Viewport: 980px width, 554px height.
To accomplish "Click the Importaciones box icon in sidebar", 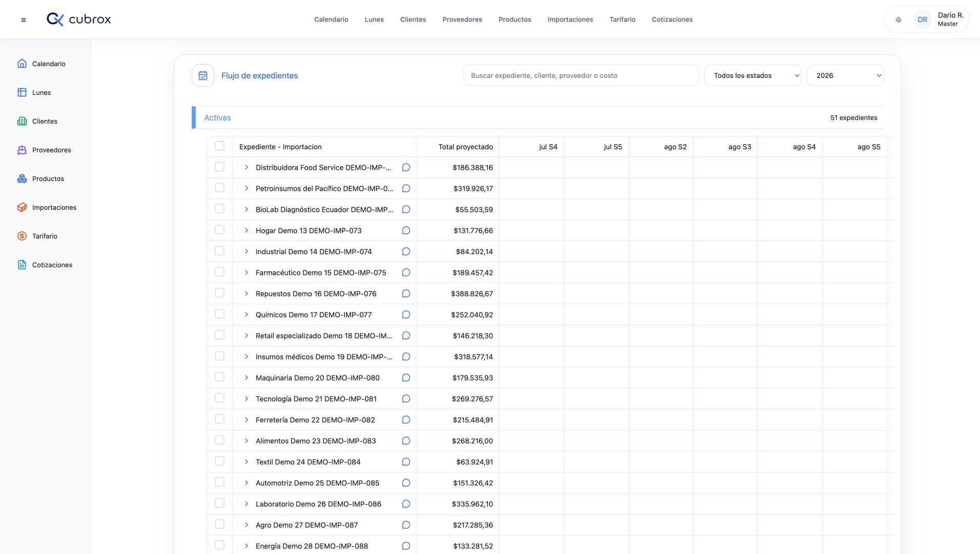I will (x=22, y=207).
